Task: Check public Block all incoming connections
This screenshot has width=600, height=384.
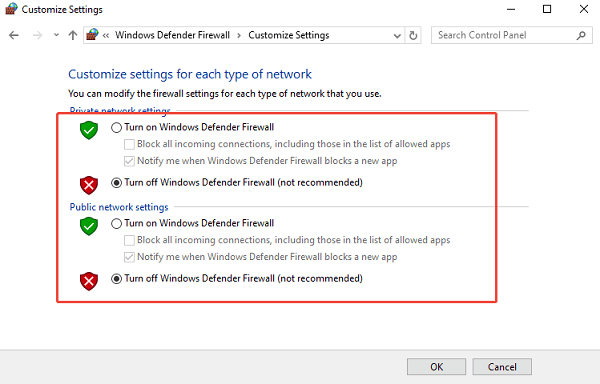Action: click(x=129, y=240)
